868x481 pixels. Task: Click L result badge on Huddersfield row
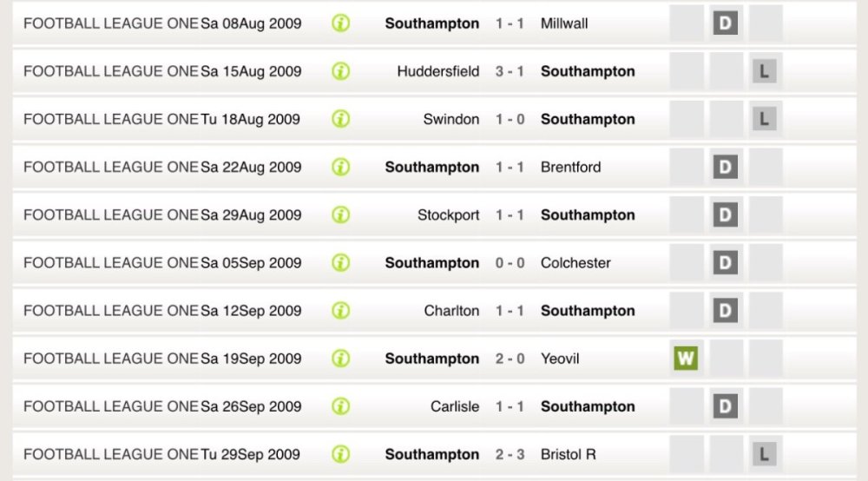[x=764, y=71]
